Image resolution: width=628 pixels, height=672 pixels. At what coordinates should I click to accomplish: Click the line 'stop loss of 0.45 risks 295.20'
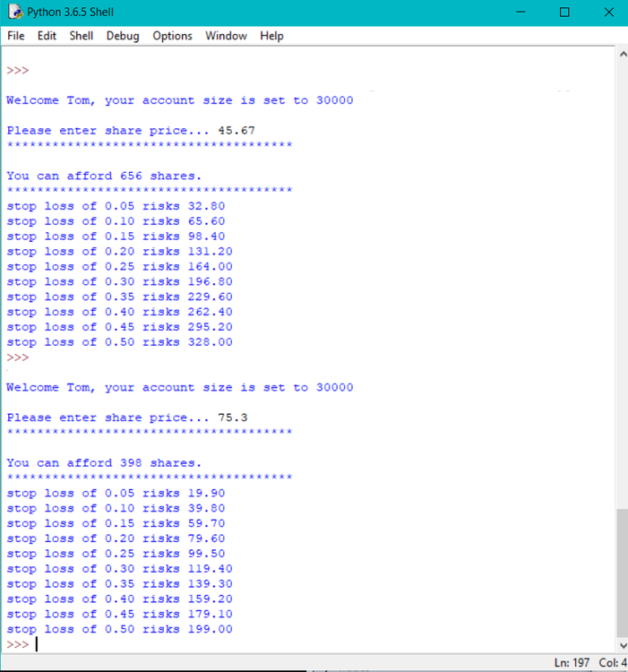tap(119, 327)
